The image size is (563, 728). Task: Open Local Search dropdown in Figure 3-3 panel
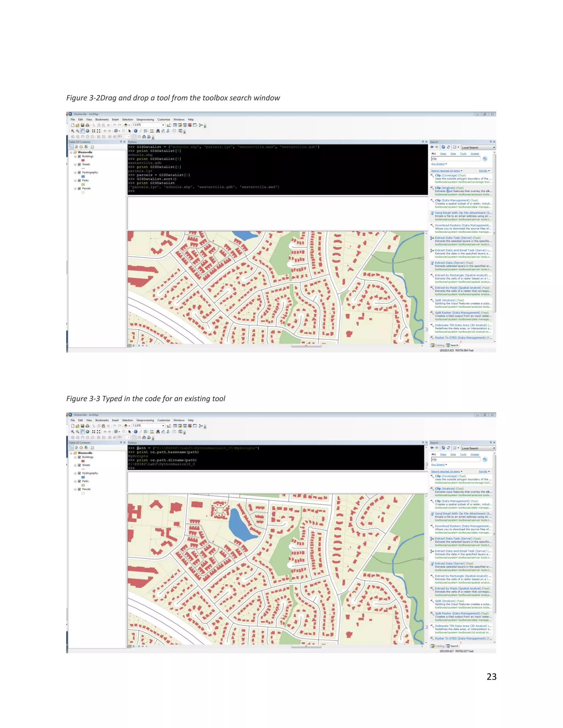click(479, 448)
